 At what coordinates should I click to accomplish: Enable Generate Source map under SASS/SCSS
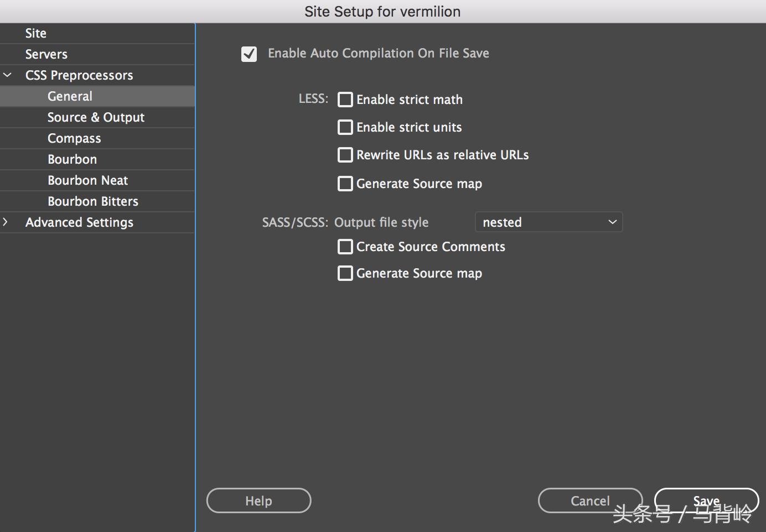pyautogui.click(x=345, y=273)
